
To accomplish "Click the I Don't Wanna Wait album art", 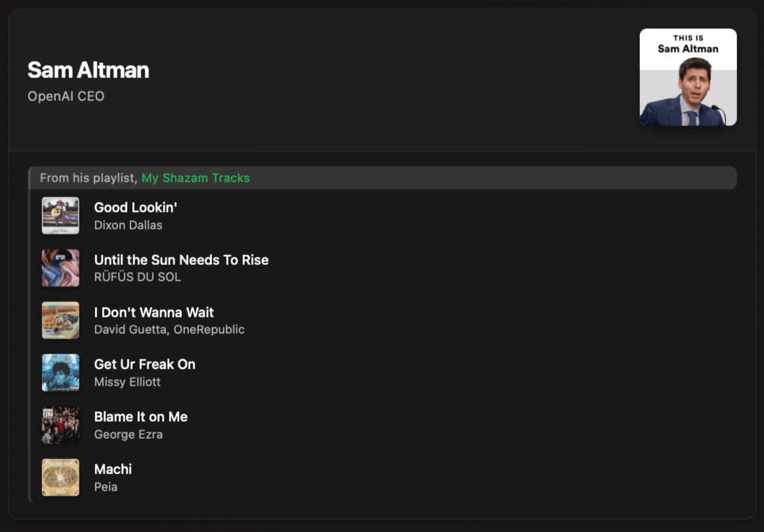I will point(60,320).
